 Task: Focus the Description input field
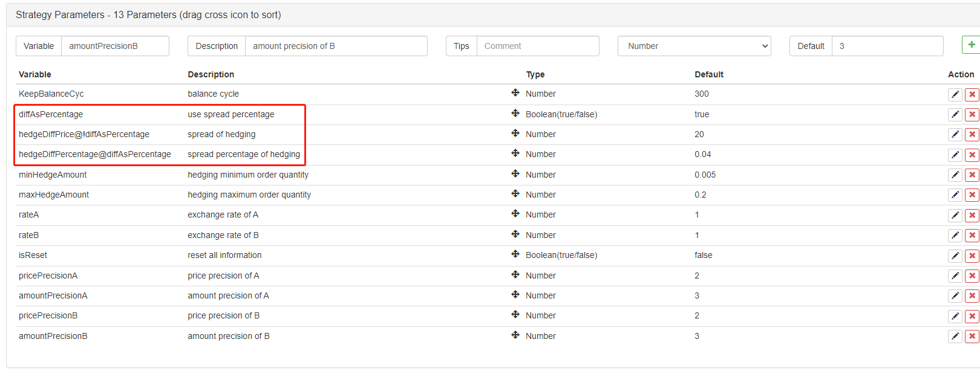tap(336, 46)
